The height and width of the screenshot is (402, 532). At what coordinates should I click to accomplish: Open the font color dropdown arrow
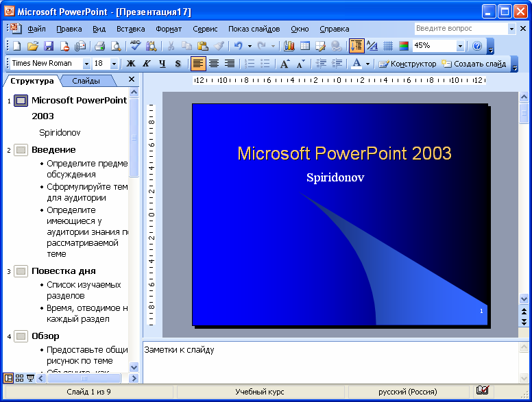point(367,64)
